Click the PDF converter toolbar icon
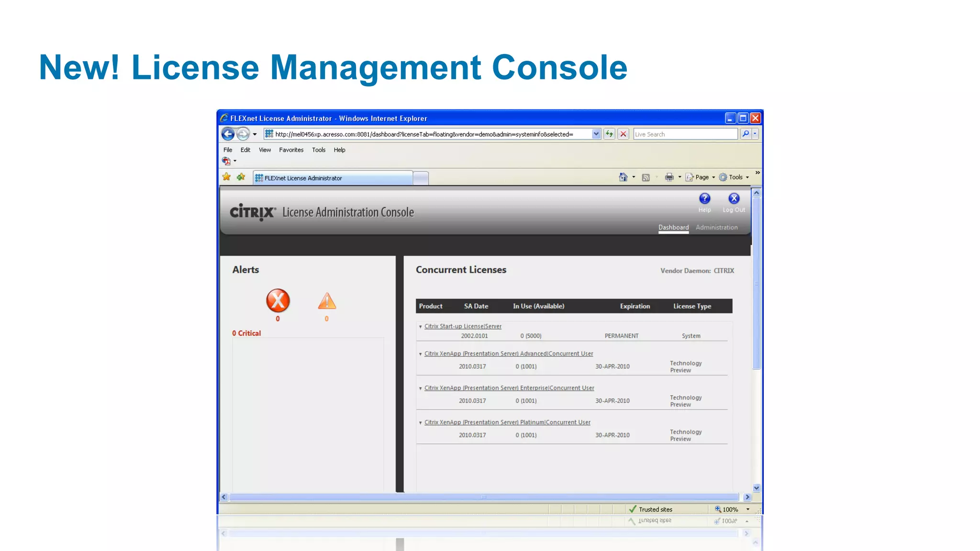This screenshot has height=551, width=980. pyautogui.click(x=226, y=161)
